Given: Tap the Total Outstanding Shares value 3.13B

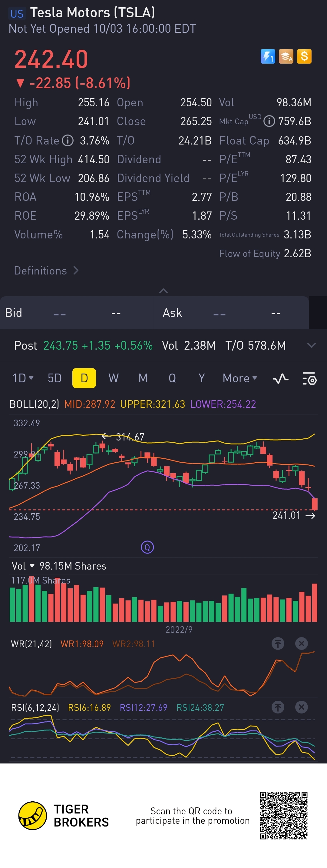Looking at the screenshot, I should (x=297, y=234).
